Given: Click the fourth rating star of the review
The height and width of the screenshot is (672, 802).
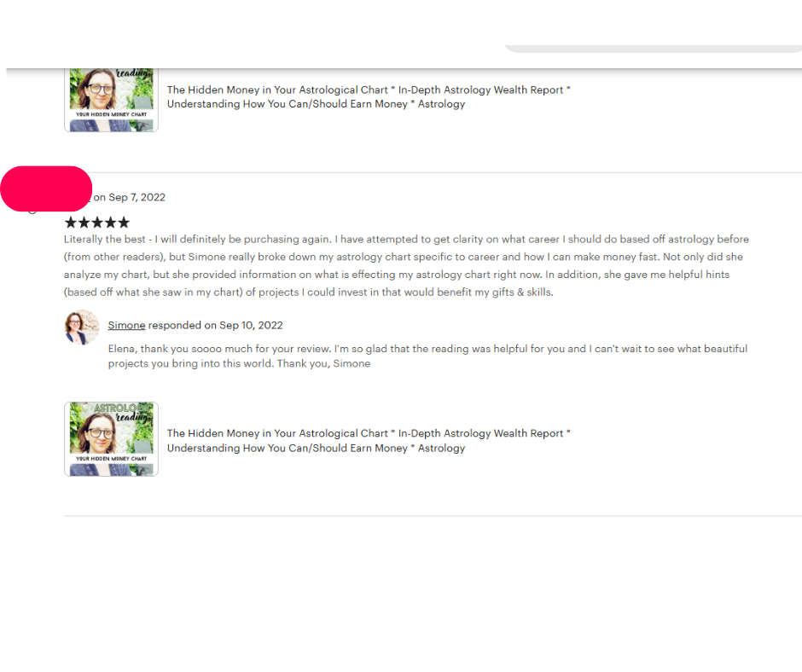Looking at the screenshot, I should tap(110, 223).
